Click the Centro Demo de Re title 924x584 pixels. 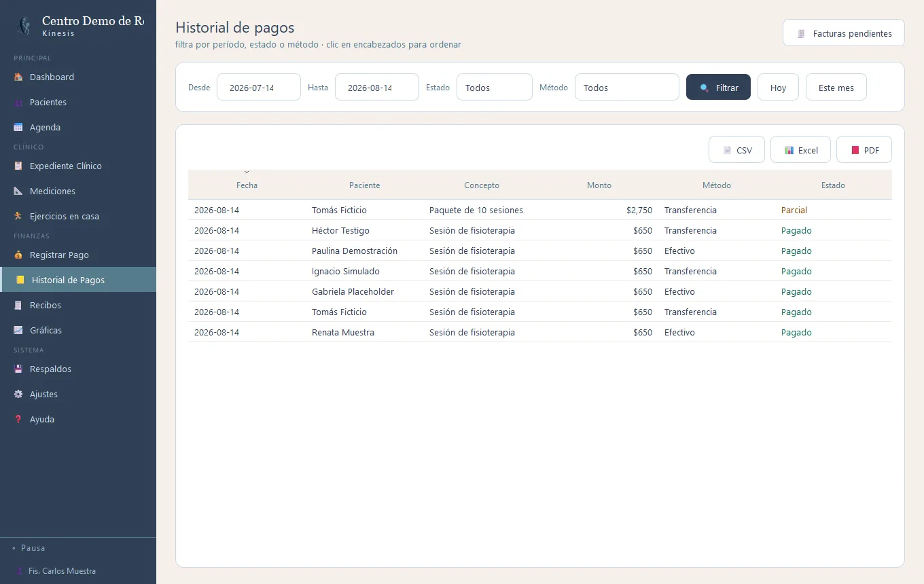click(93, 21)
